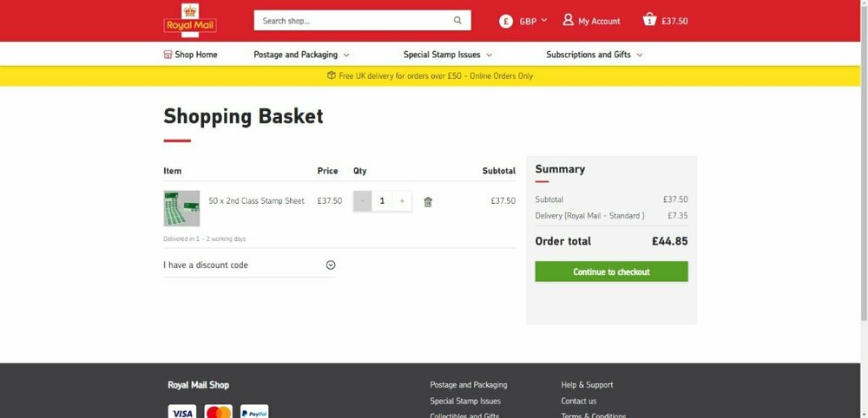The width and height of the screenshot is (868, 418).
Task: Increase quantity with plus button
Action: 402,201
